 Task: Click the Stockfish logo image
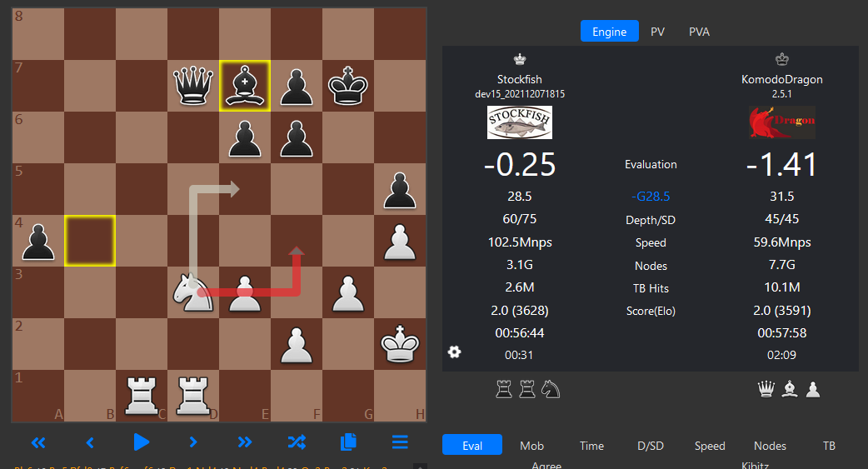[x=520, y=122]
